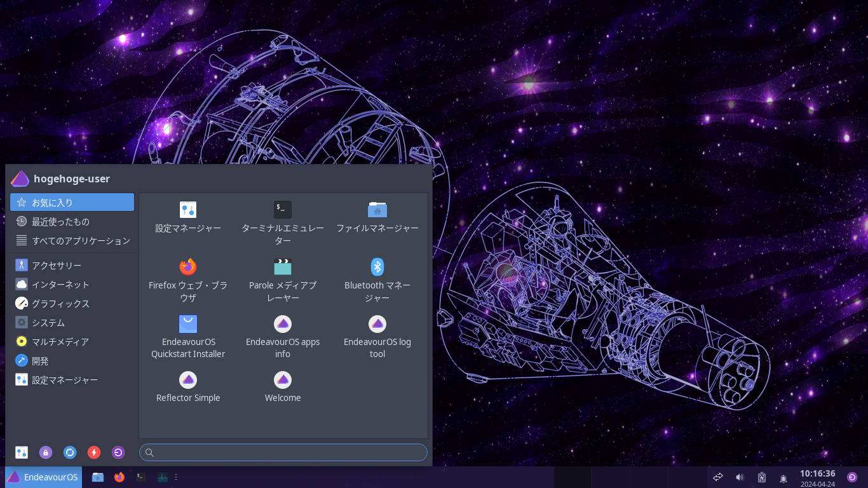868x488 pixels.
Task: Open Parole メディアプレーヤー
Action: click(x=283, y=281)
